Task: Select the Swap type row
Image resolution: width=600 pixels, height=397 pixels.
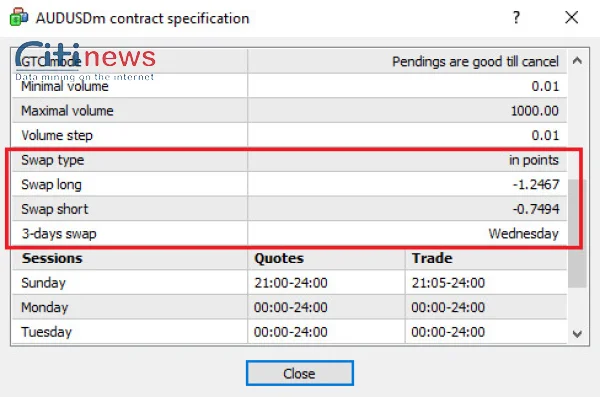Action: pos(290,160)
